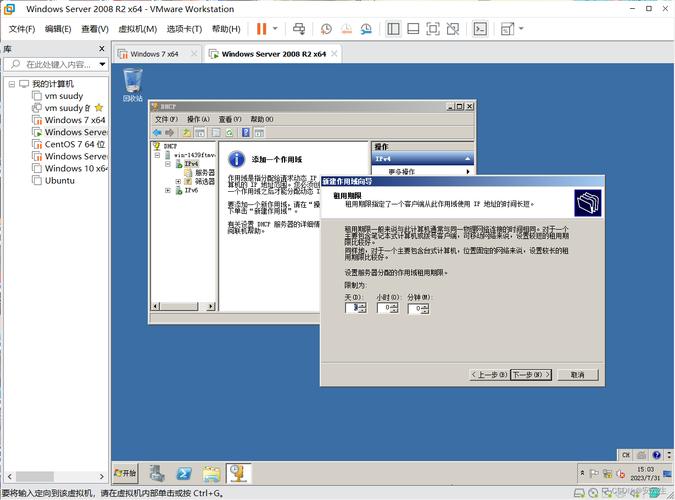Select vm suudy in the library
The image size is (675, 500).
[64, 96]
